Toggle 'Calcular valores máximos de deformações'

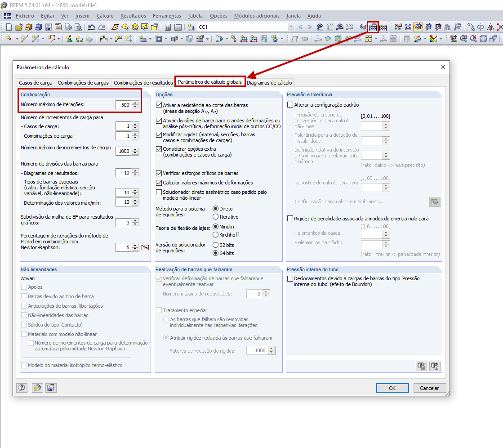pyautogui.click(x=159, y=183)
